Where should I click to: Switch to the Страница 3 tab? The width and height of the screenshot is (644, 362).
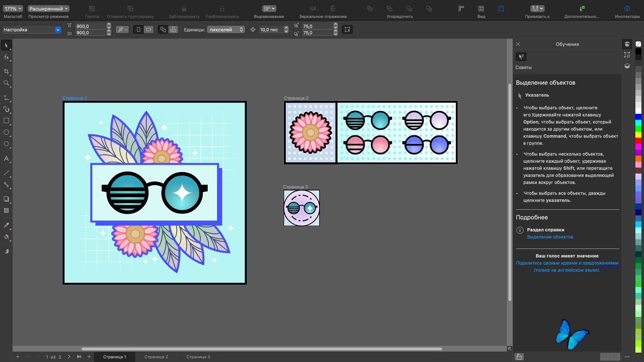click(198, 357)
